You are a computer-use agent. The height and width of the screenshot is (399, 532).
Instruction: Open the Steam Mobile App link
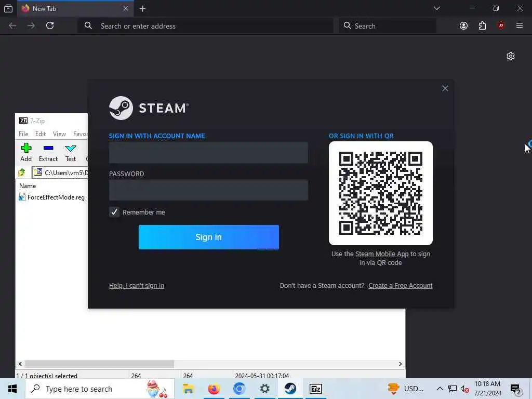(382, 254)
